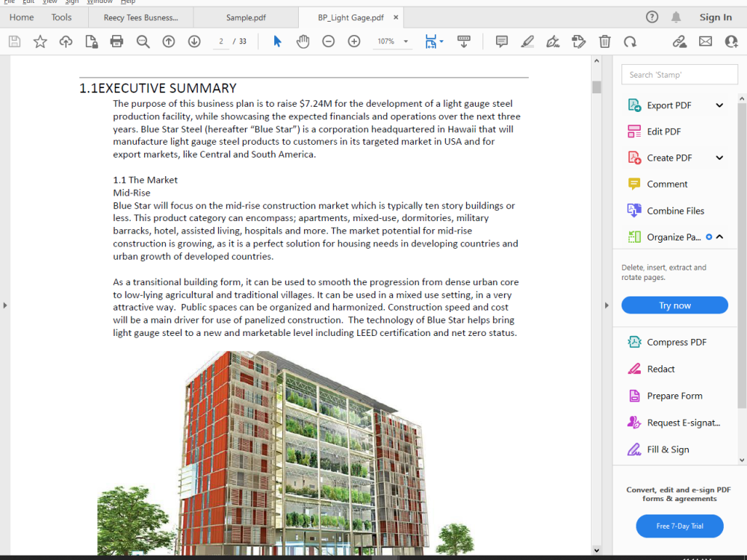Select the BP_Light Gage.pdf tab
The image size is (747, 560).
350,18
